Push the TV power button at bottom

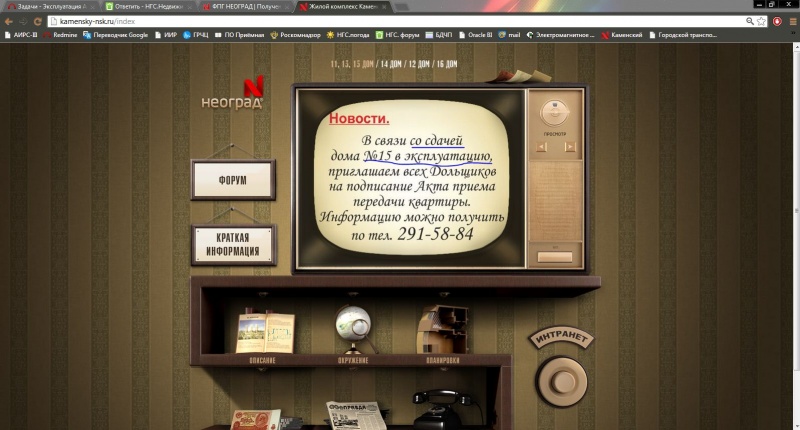point(555,257)
